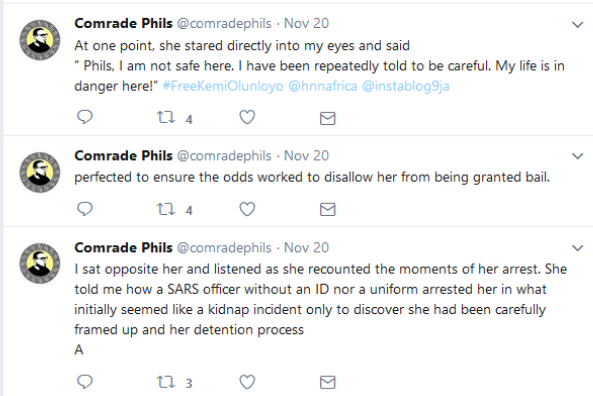593x396 pixels.
Task: Send first tweet via direct message envelope
Action: click(x=328, y=118)
